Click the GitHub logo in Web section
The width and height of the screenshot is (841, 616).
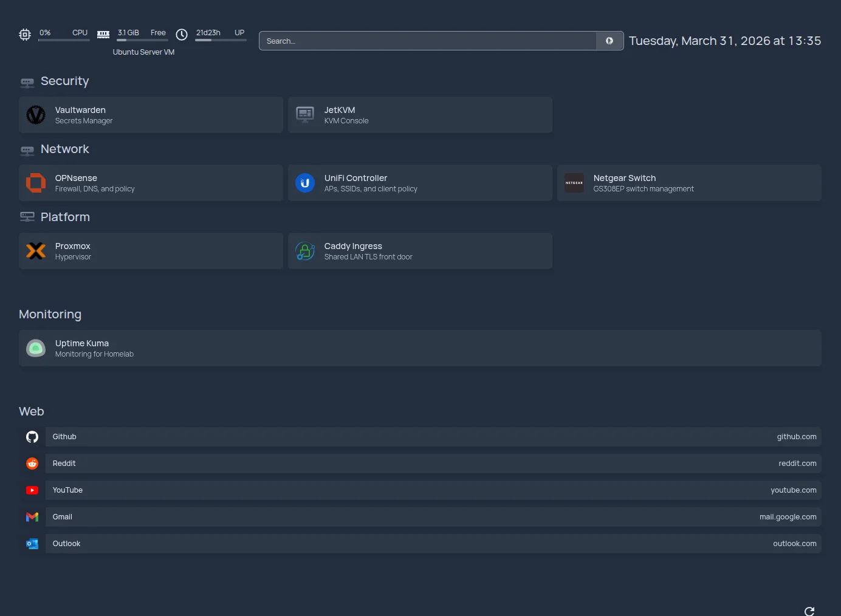click(32, 437)
